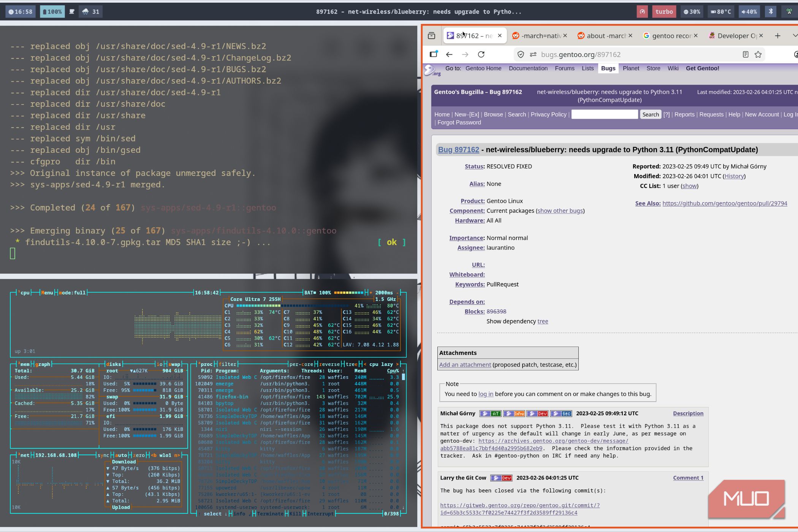Screen dimensions: 798x532
Task: Reload the bugs.gentoo.org page
Action: click(x=481, y=54)
